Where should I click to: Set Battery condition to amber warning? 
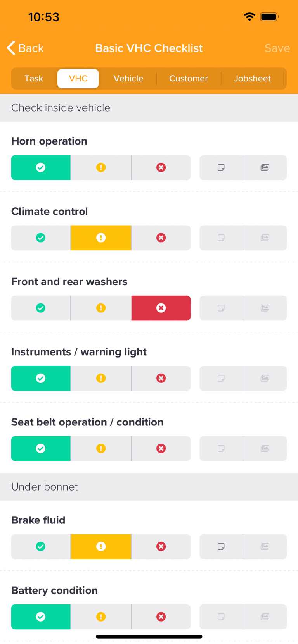[101, 616]
